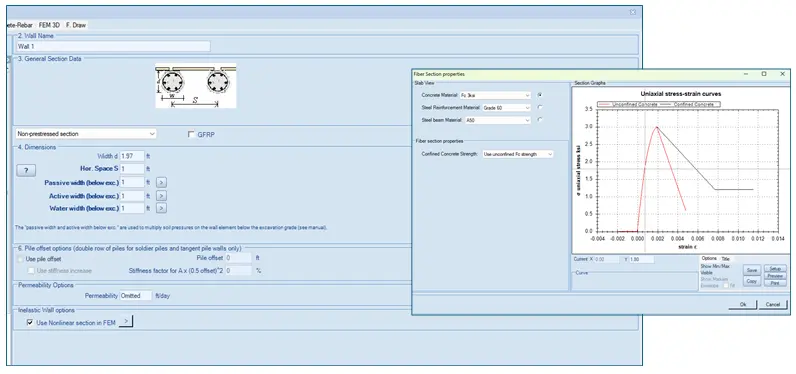Click the Pile offset input field
Screen dimensions: 796x374
pyautogui.click(x=238, y=258)
